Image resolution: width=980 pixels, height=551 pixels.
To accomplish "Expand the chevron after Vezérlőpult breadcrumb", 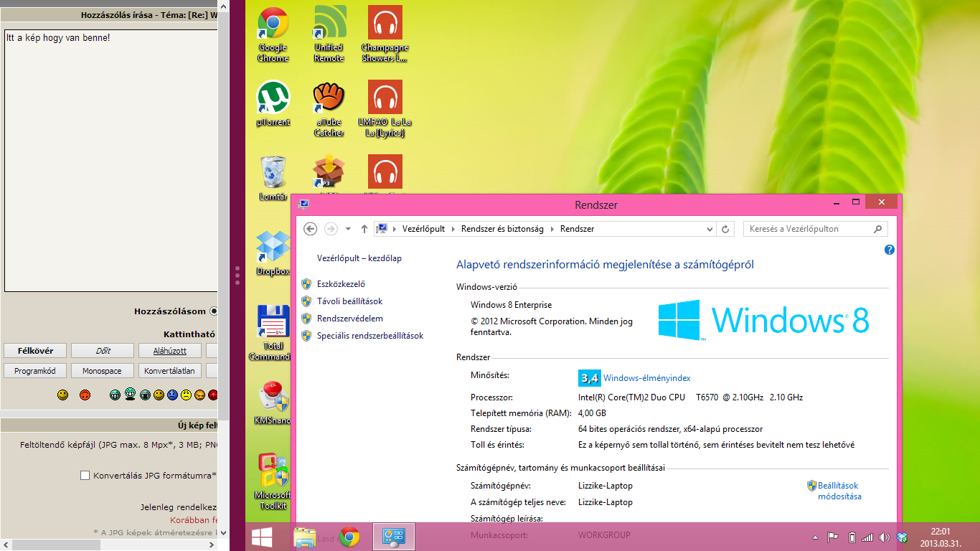I will pos(453,229).
